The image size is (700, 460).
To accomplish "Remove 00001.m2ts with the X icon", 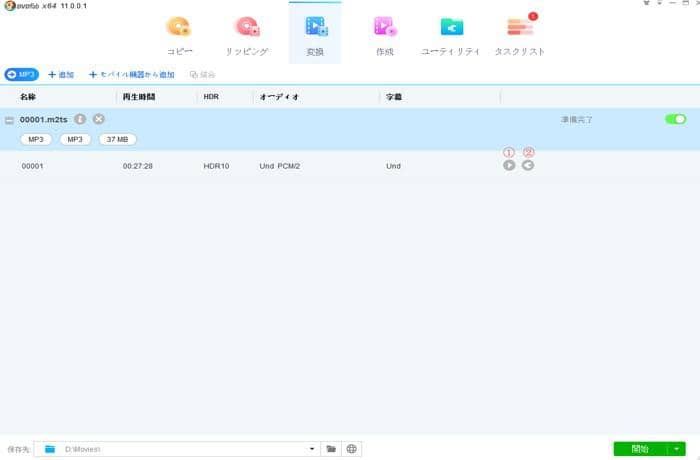I will click(99, 119).
